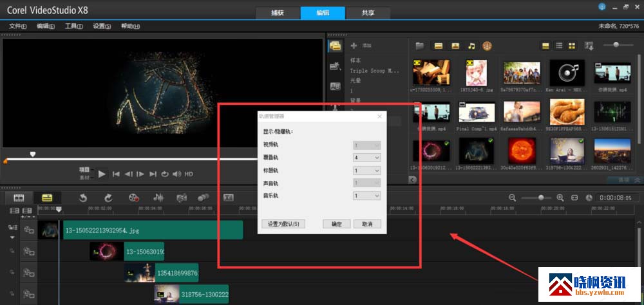Switch to storyboard view icon
Image resolution: width=644 pixels, height=305 pixels.
[19, 198]
